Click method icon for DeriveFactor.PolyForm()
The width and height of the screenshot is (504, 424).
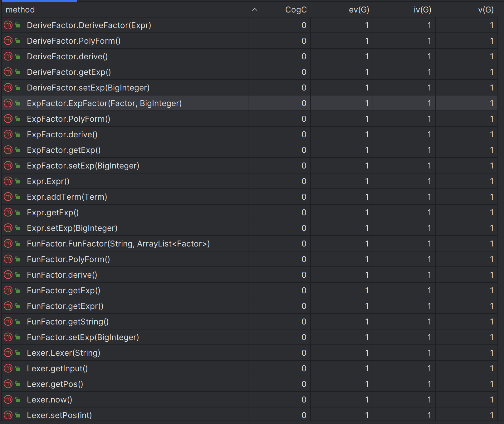[x=8, y=41]
